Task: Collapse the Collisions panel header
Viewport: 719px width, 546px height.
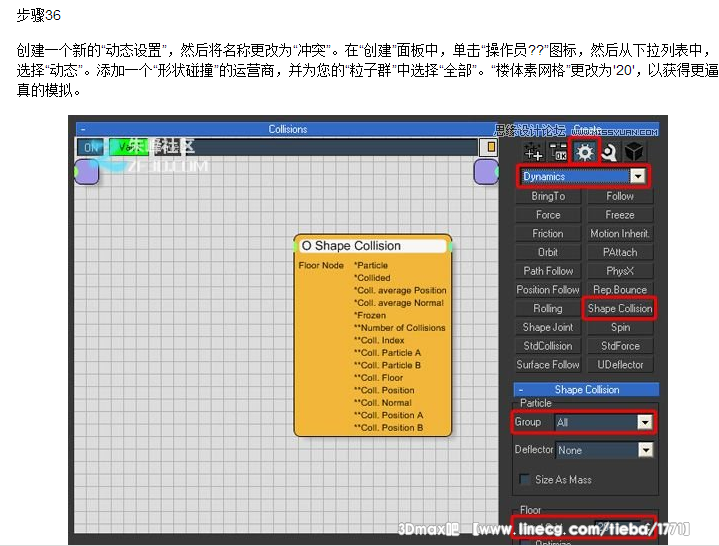Action: point(83,129)
